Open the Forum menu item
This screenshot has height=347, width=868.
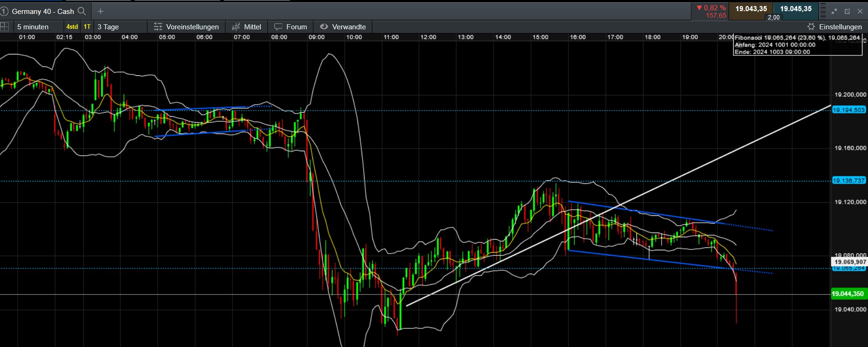pyautogui.click(x=291, y=27)
